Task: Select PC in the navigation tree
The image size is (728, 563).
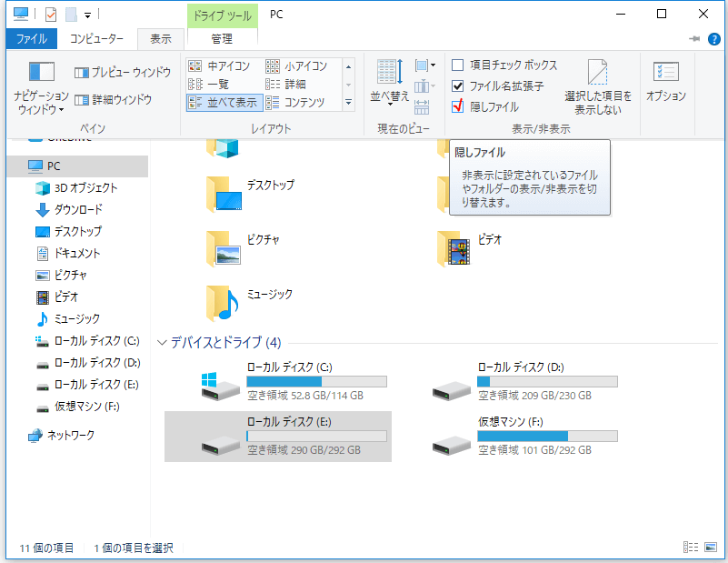Action: (x=77, y=166)
